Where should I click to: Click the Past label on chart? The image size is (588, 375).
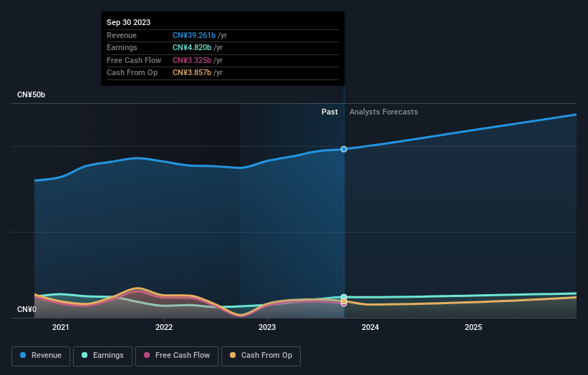pyautogui.click(x=329, y=112)
